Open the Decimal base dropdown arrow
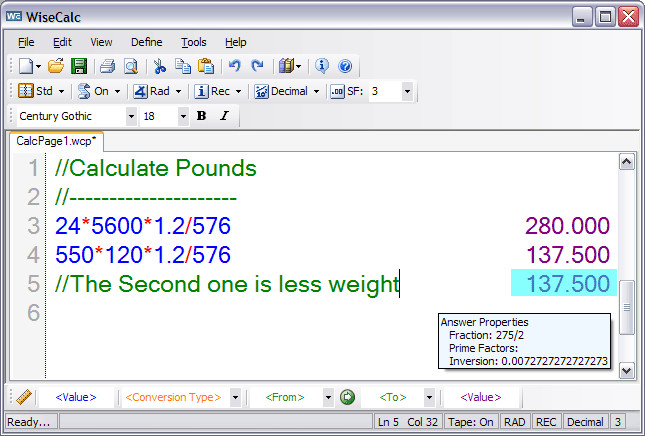The width and height of the screenshot is (645, 436). (316, 91)
